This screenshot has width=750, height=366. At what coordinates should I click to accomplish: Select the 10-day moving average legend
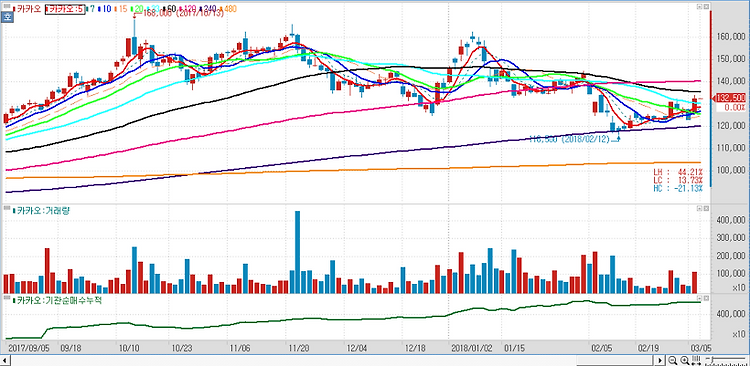click(x=104, y=9)
